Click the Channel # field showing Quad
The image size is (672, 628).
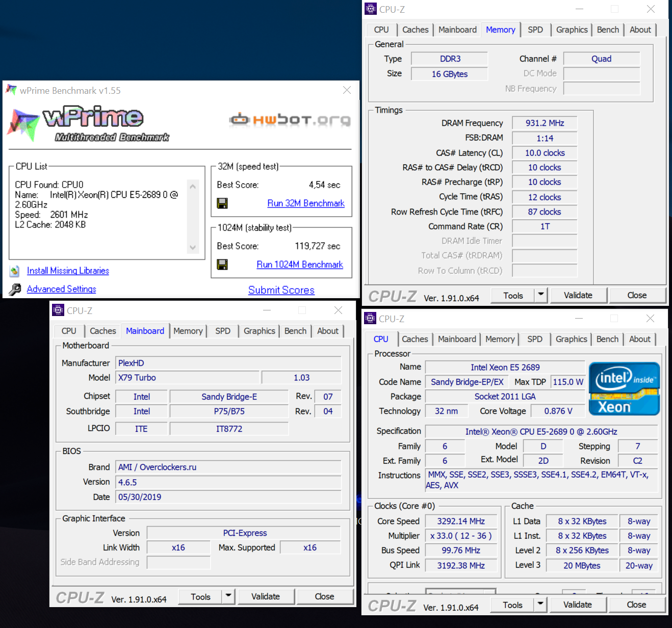coord(602,59)
